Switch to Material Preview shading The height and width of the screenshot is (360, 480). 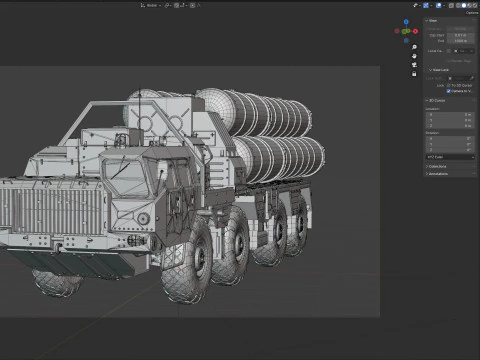click(x=469, y=5)
